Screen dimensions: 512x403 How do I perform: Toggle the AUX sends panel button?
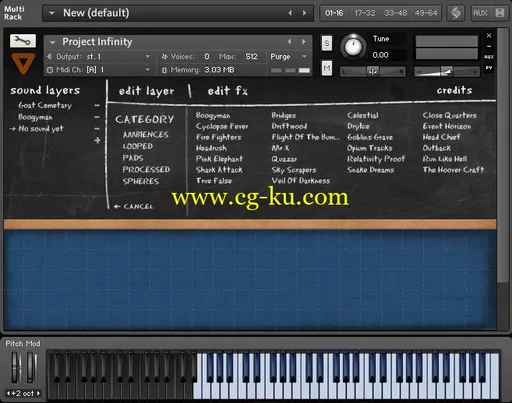pyautogui.click(x=480, y=13)
